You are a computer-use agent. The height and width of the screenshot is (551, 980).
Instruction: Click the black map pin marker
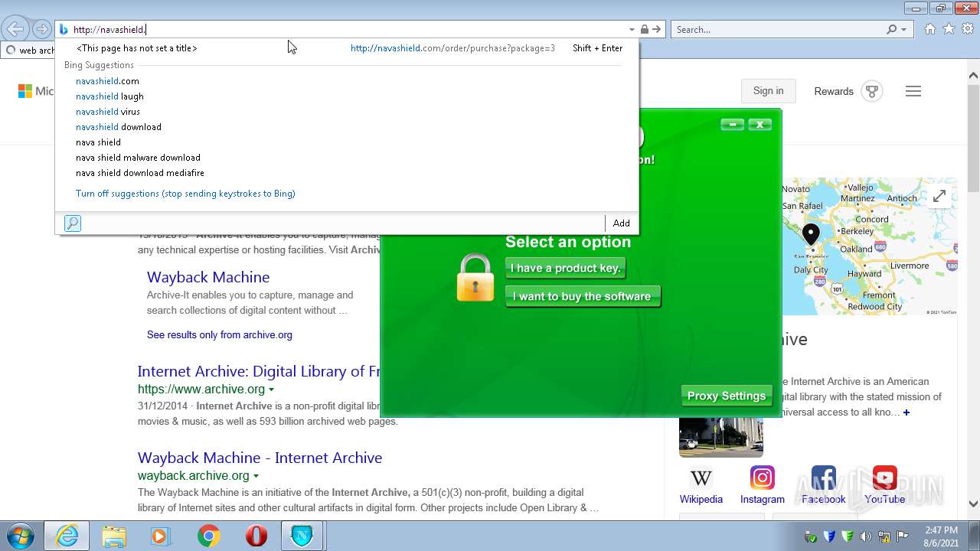click(x=811, y=234)
